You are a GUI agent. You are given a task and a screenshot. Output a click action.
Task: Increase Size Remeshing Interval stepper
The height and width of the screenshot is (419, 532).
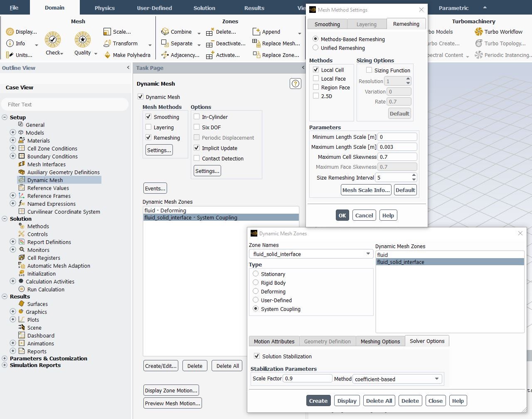click(414, 175)
